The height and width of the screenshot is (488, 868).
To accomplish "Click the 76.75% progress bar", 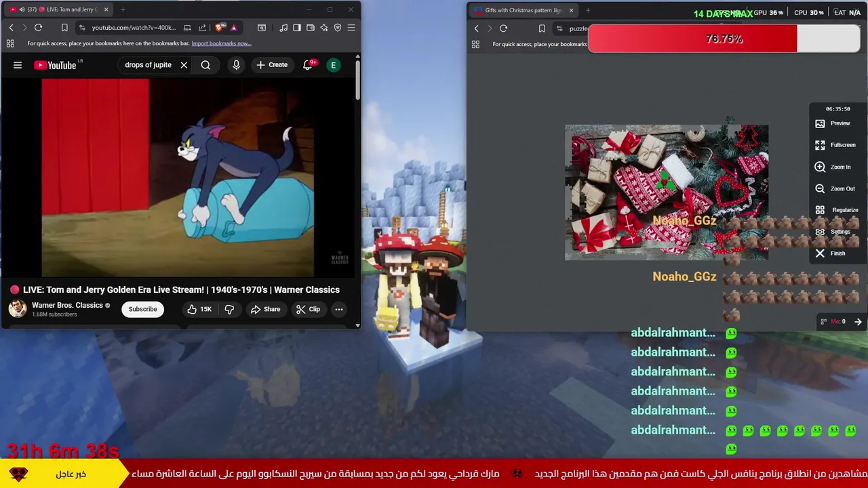I will (724, 39).
